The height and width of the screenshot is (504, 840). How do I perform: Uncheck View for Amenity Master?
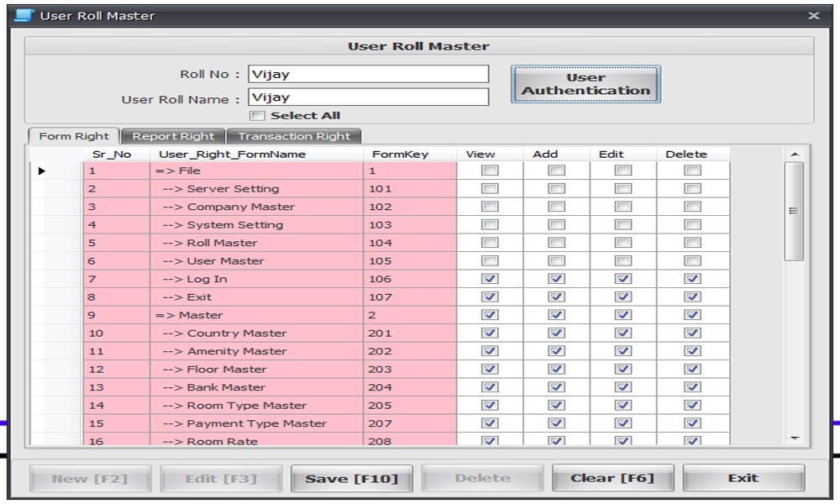coord(490,351)
